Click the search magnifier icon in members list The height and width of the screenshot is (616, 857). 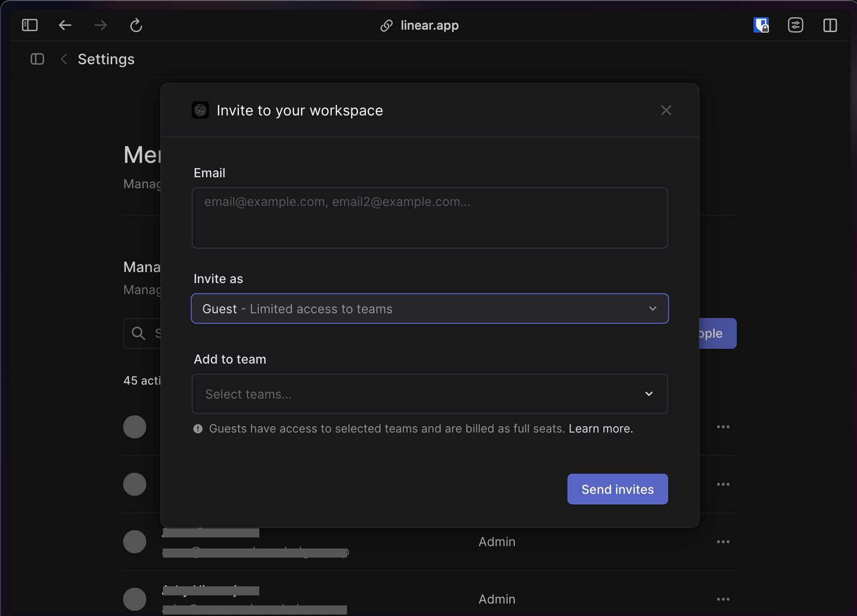point(139,333)
